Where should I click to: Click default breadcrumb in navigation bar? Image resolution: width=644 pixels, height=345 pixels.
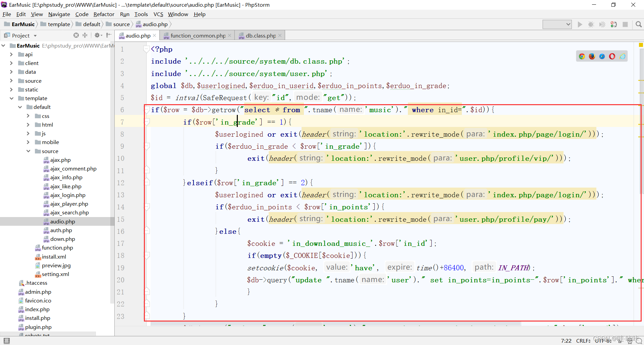[88, 24]
